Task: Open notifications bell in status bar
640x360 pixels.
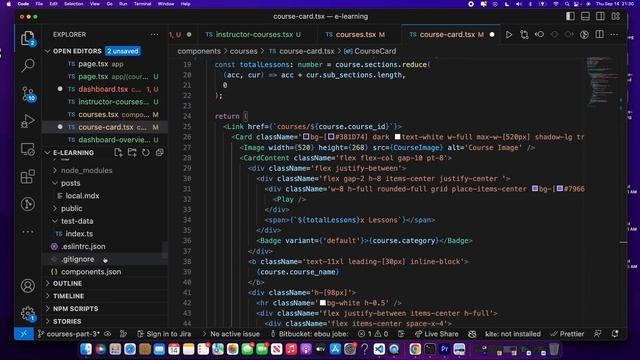Action: pyautogui.click(x=615, y=333)
